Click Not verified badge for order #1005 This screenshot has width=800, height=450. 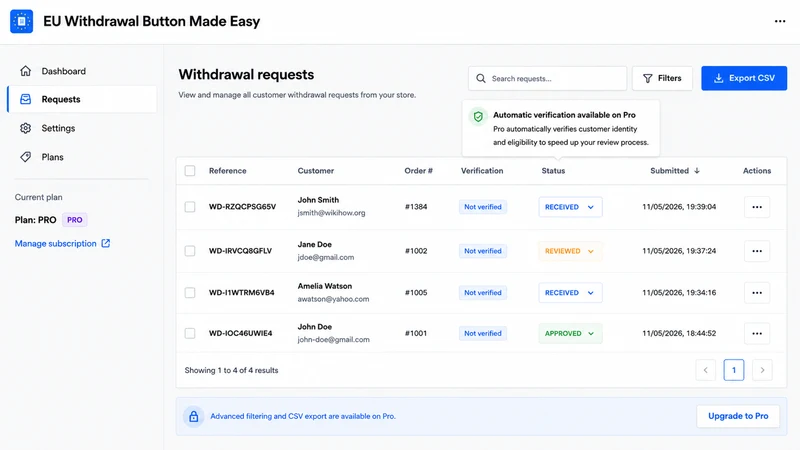[x=483, y=293]
